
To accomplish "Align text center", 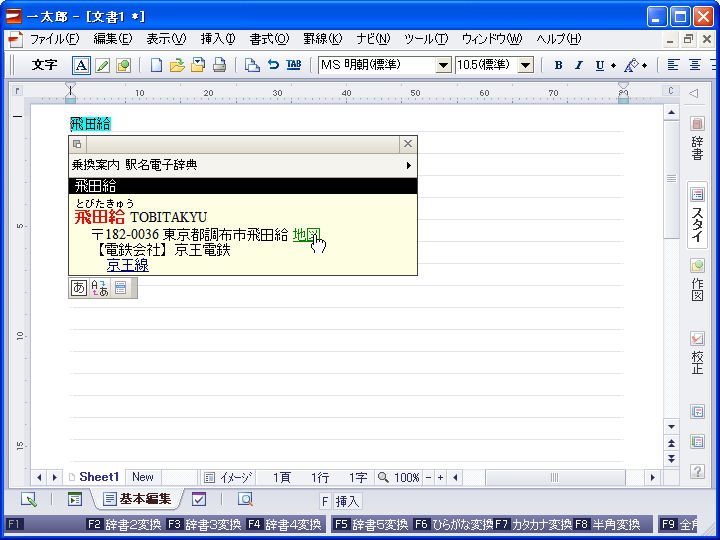I will coord(695,65).
